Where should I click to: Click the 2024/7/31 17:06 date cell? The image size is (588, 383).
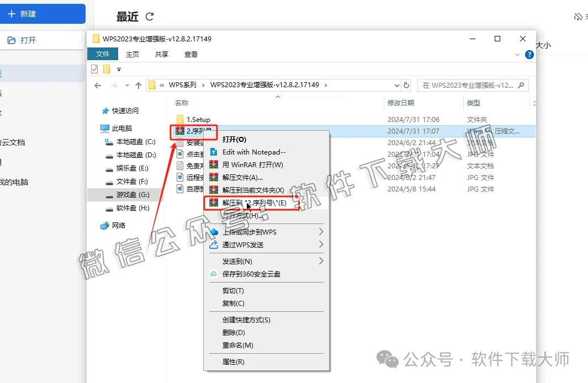413,120
